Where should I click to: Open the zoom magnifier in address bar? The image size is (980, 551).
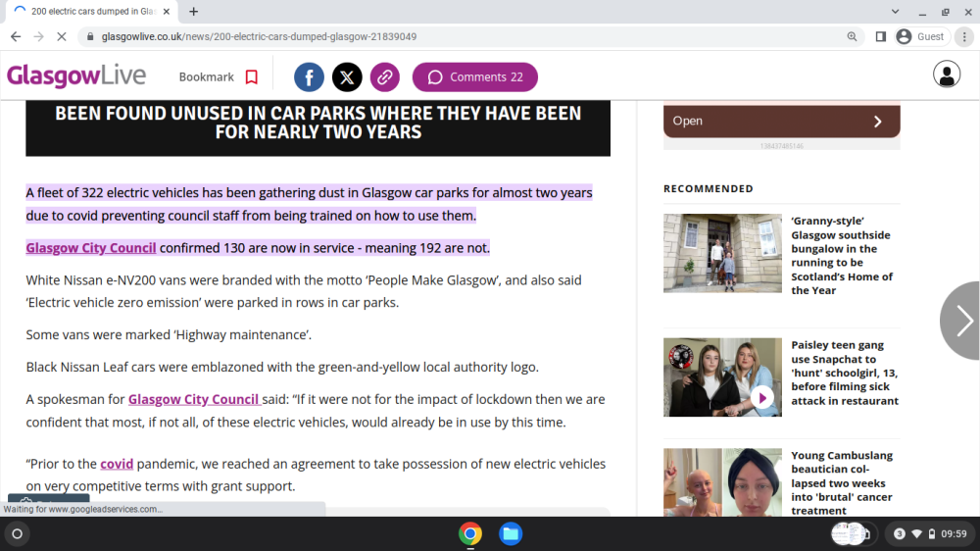click(852, 36)
